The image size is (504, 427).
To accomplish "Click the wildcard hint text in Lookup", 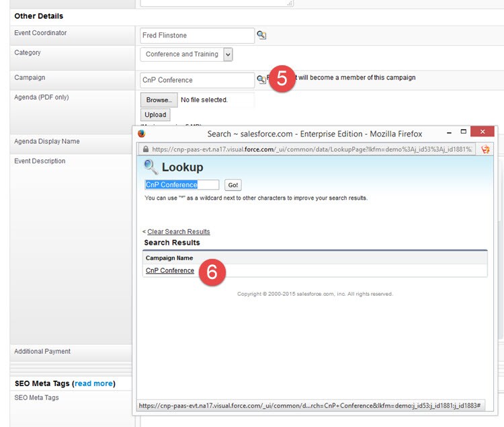I will (256, 198).
